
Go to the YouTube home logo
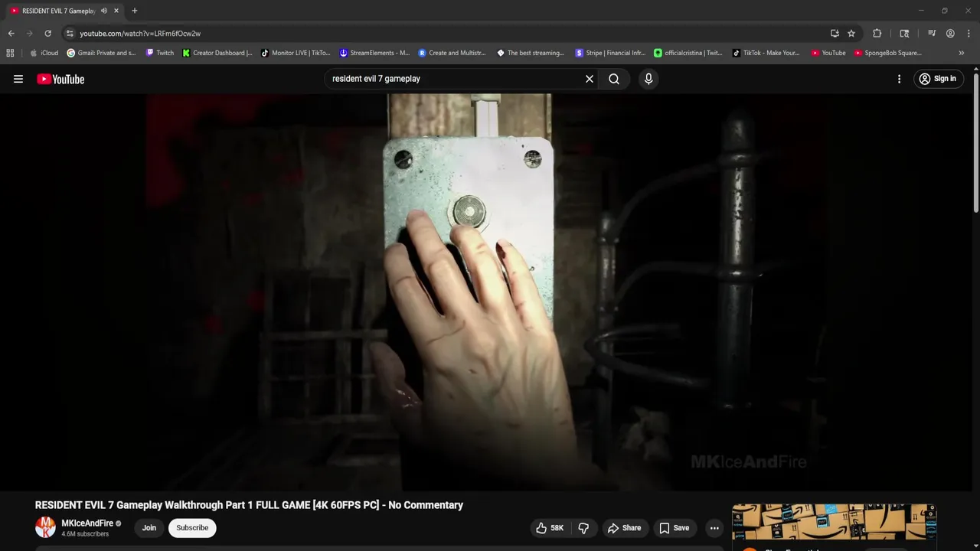coord(60,79)
